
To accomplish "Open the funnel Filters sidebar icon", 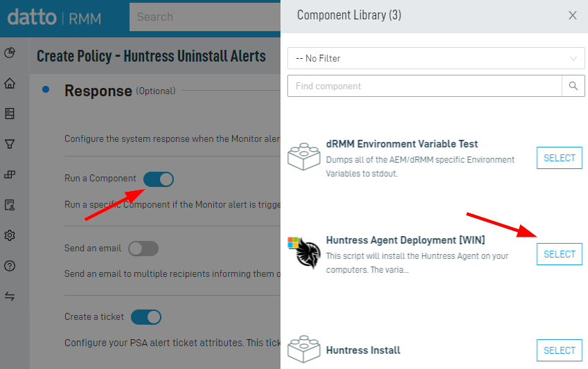I will click(x=10, y=144).
